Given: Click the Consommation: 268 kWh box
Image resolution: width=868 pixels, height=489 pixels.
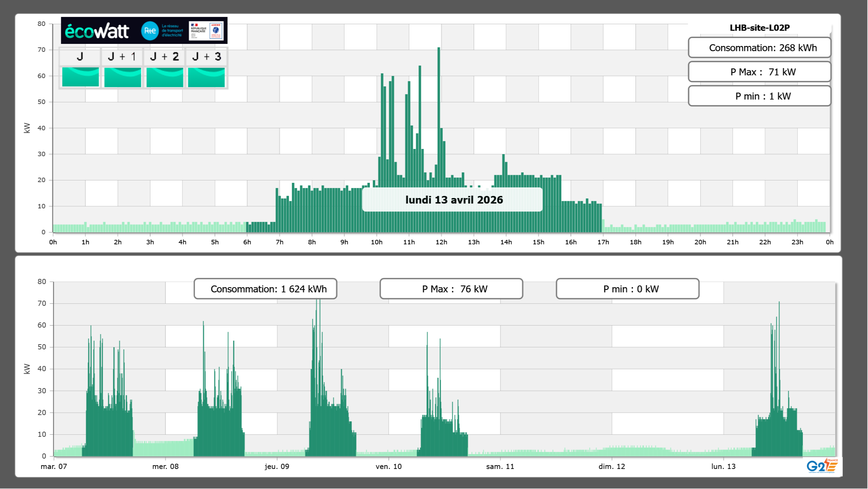Looking at the screenshot, I should coord(759,48).
